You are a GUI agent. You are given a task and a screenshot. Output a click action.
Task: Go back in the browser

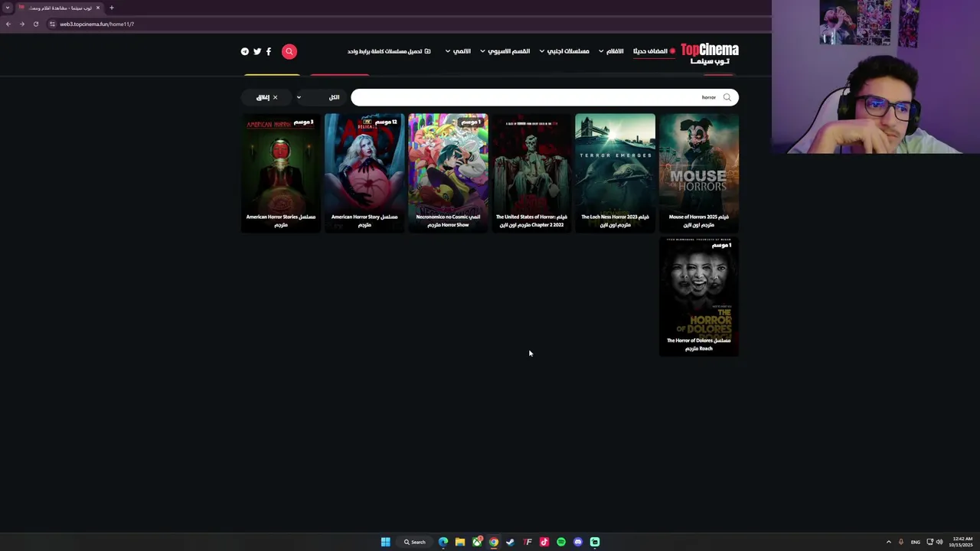pyautogui.click(x=8, y=24)
